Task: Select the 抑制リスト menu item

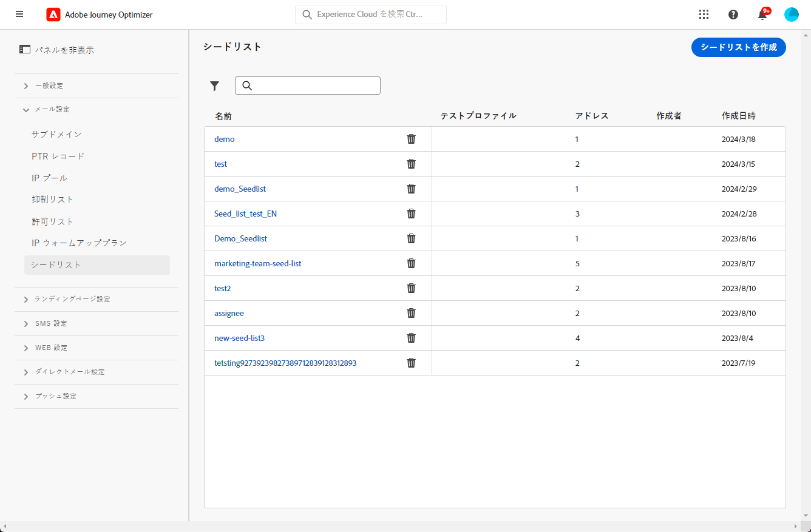Action: 53,200
